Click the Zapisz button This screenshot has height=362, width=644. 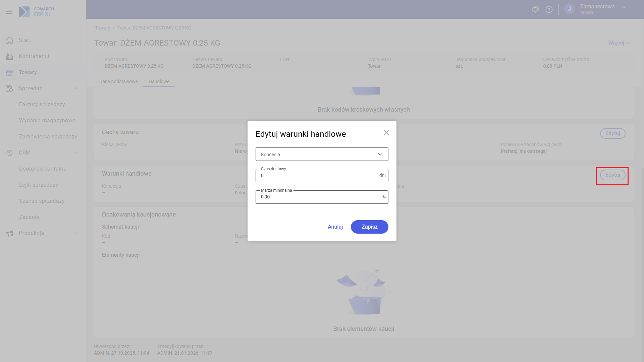[369, 227]
